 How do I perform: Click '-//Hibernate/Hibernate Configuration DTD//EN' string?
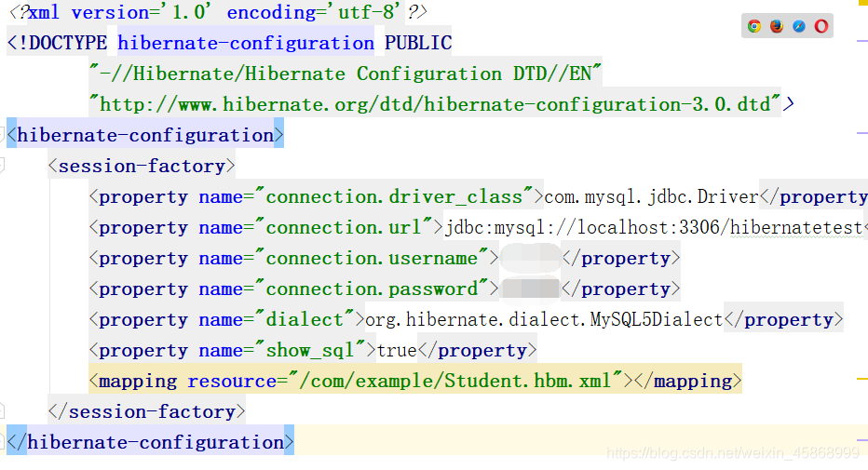346,73
